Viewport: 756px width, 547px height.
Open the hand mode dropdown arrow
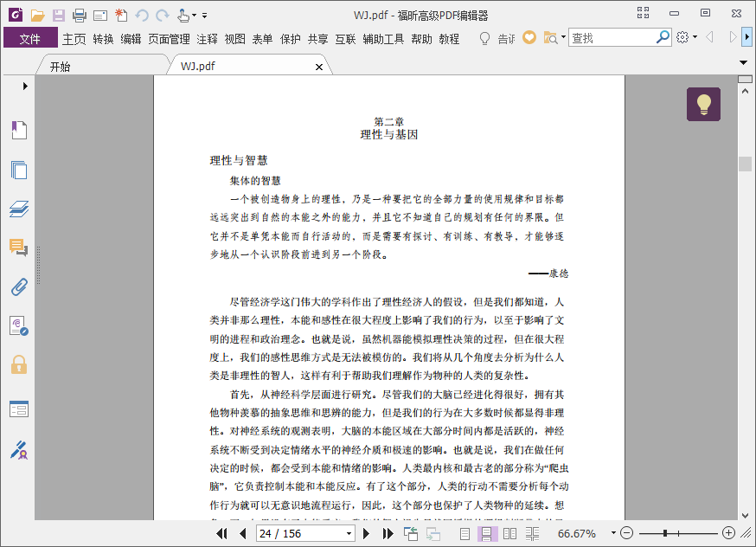tap(195, 16)
